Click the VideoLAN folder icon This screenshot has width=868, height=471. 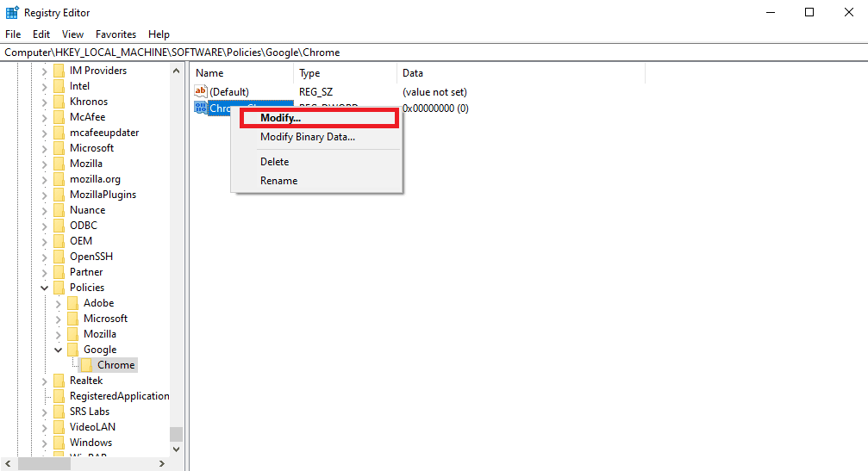tap(59, 427)
